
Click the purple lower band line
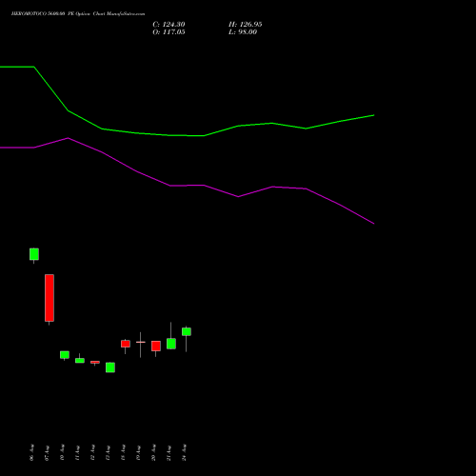pos(188,186)
